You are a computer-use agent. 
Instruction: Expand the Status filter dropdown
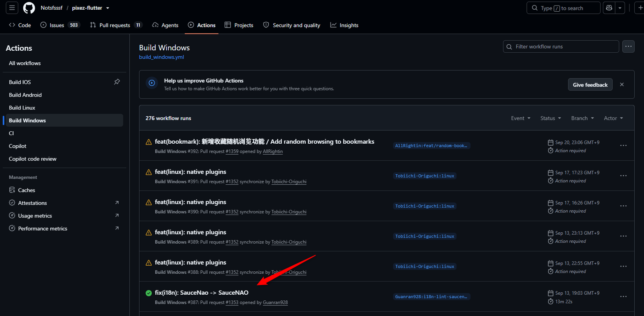551,118
